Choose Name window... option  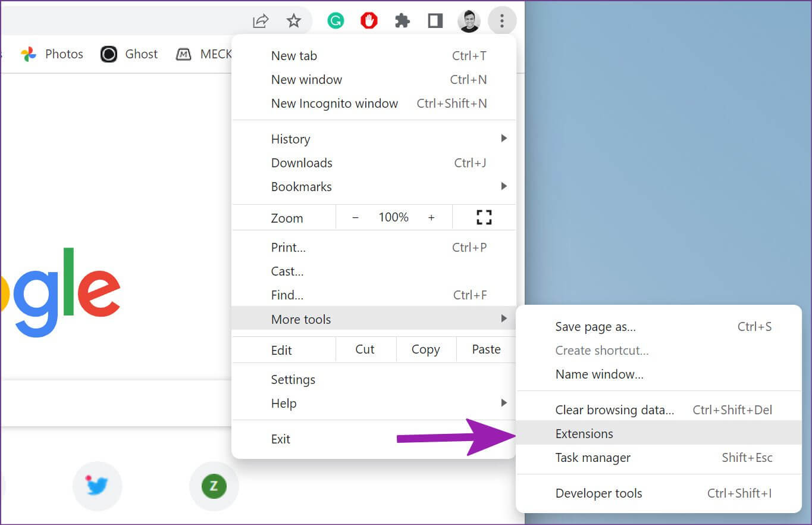pos(659,374)
